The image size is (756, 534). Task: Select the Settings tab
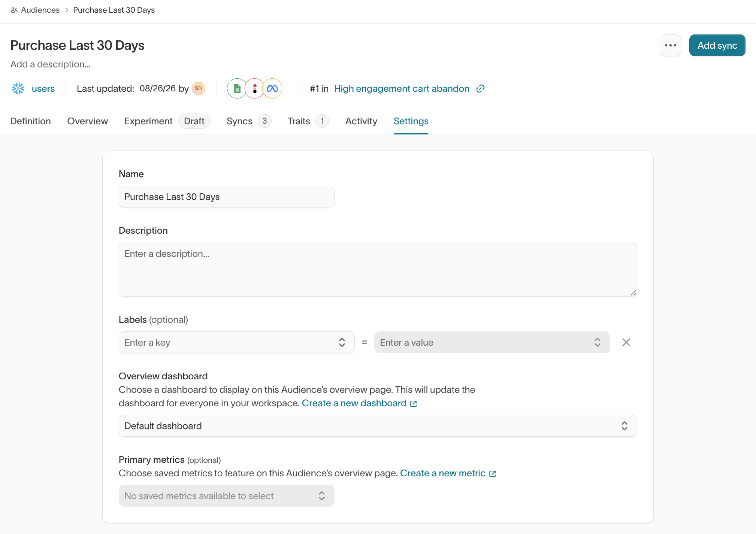coord(411,121)
